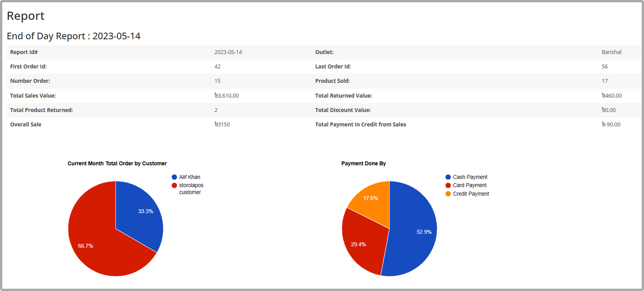The image size is (644, 291).
Task: Click the Total Returned Value amount ৳460.00
Action: coord(612,95)
